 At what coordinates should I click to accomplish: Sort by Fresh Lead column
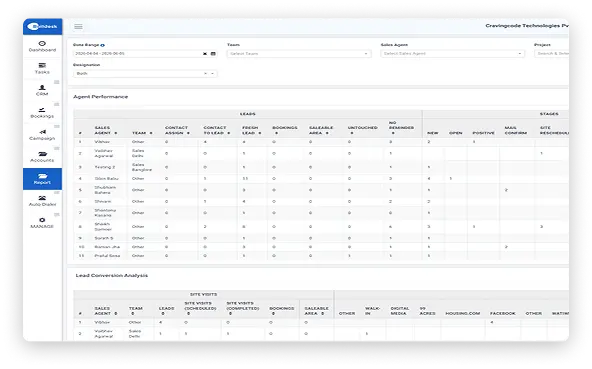click(x=260, y=133)
